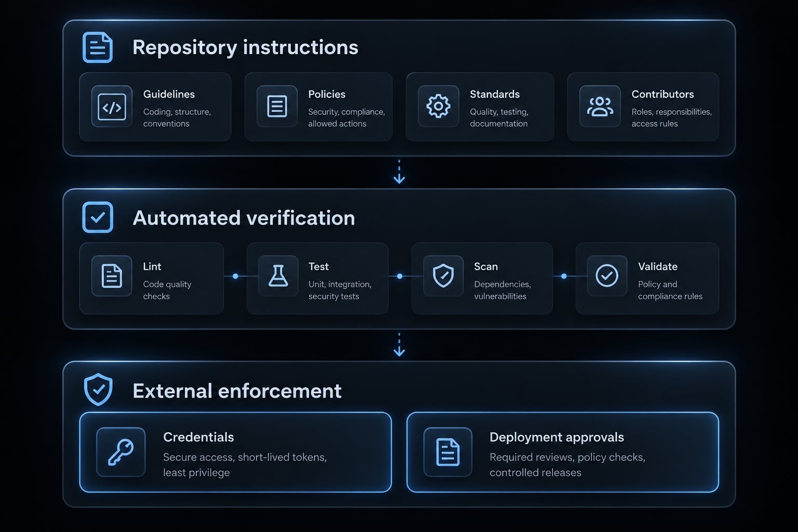Viewport: 798px width, 532px height.
Task: Click the Standards gear icon
Action: point(438,107)
